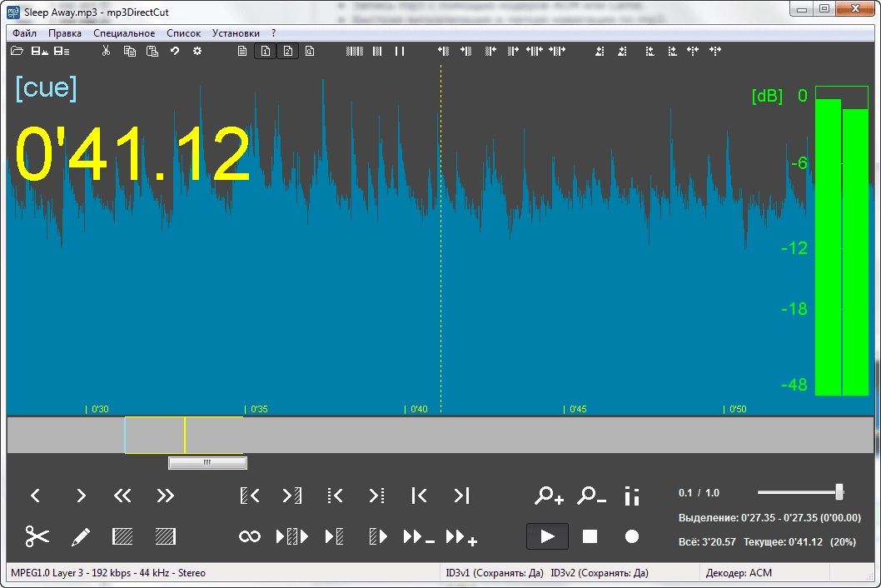Open the Файл menu
This screenshot has width=881, height=588.
(25, 33)
